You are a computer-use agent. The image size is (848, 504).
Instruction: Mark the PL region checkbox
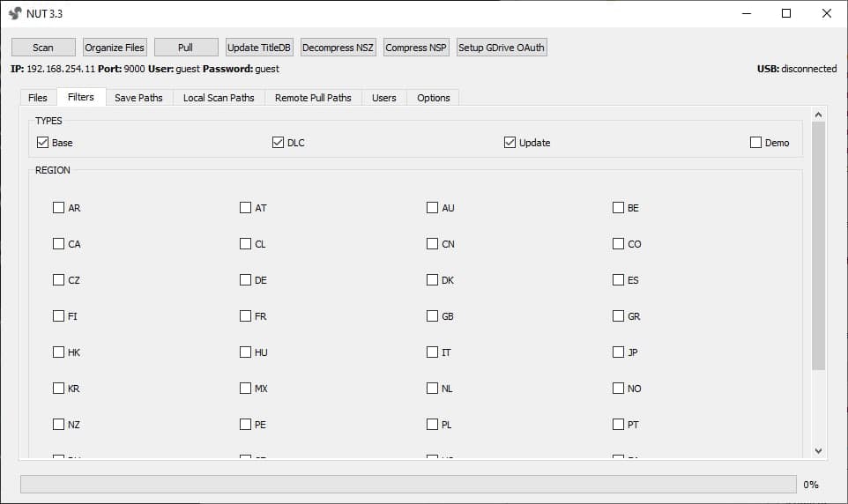(x=432, y=425)
